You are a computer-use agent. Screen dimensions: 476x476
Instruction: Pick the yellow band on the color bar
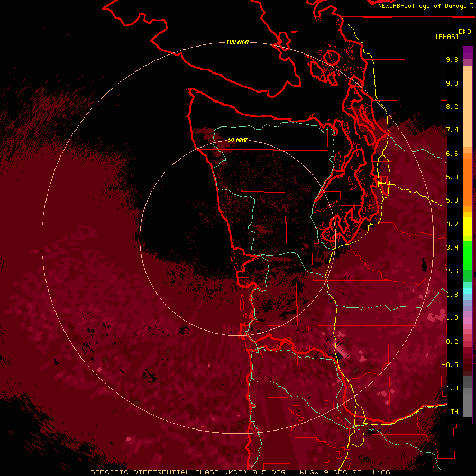click(467, 226)
